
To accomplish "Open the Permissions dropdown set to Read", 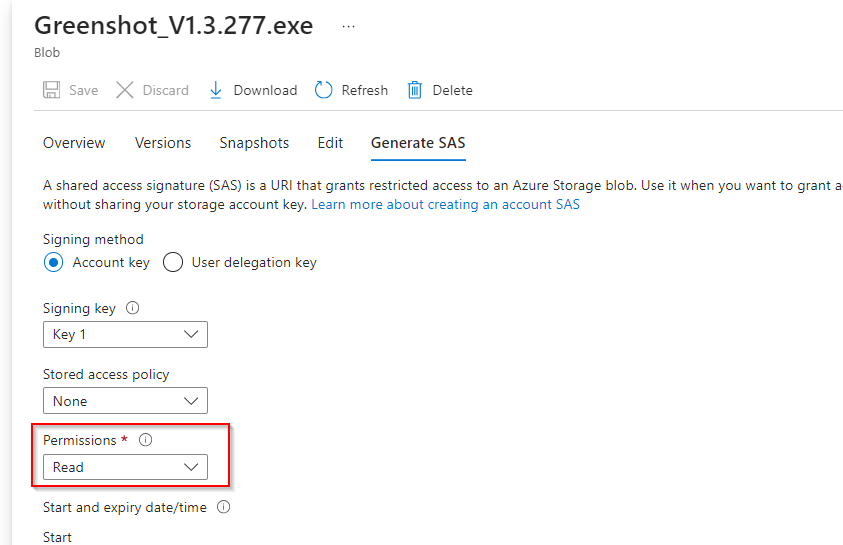I will [125, 467].
